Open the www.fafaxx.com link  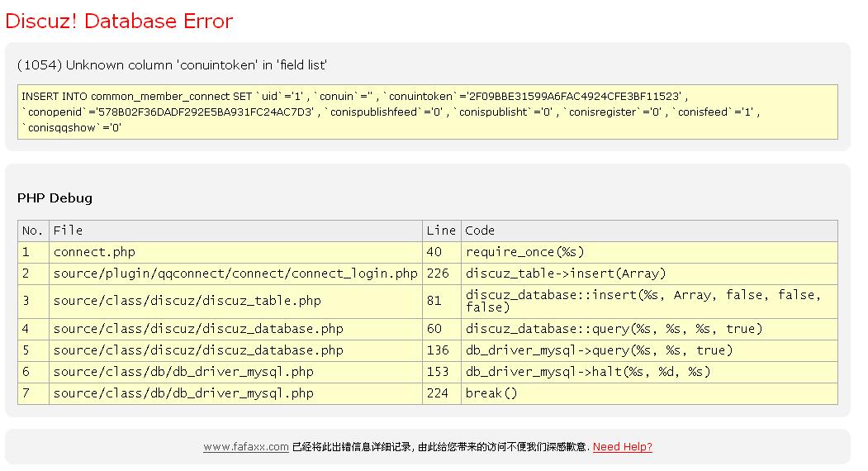[x=245, y=447]
